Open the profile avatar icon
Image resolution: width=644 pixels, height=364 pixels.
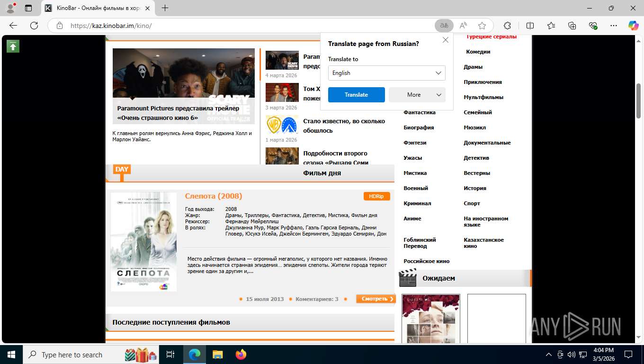point(10,8)
